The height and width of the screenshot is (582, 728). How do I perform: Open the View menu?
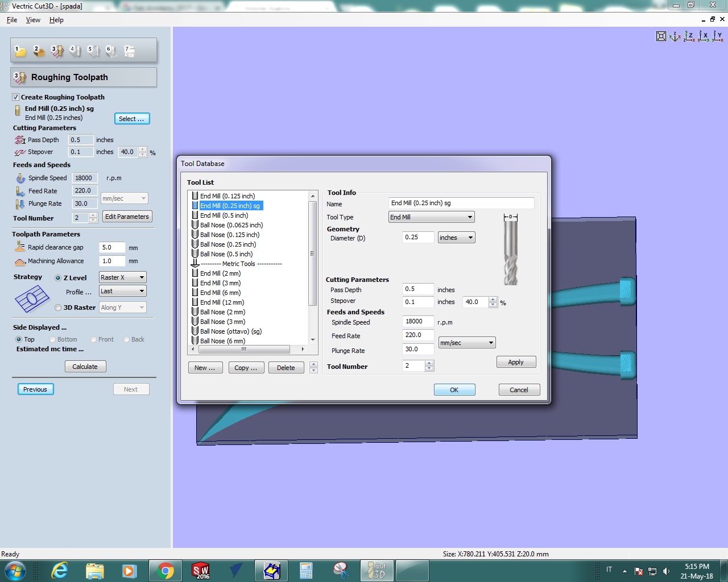[x=33, y=20]
